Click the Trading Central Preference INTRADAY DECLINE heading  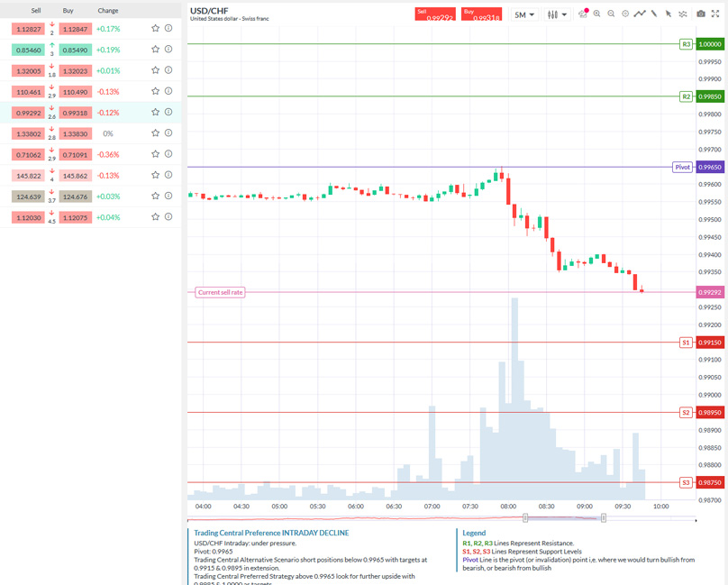[271, 533]
